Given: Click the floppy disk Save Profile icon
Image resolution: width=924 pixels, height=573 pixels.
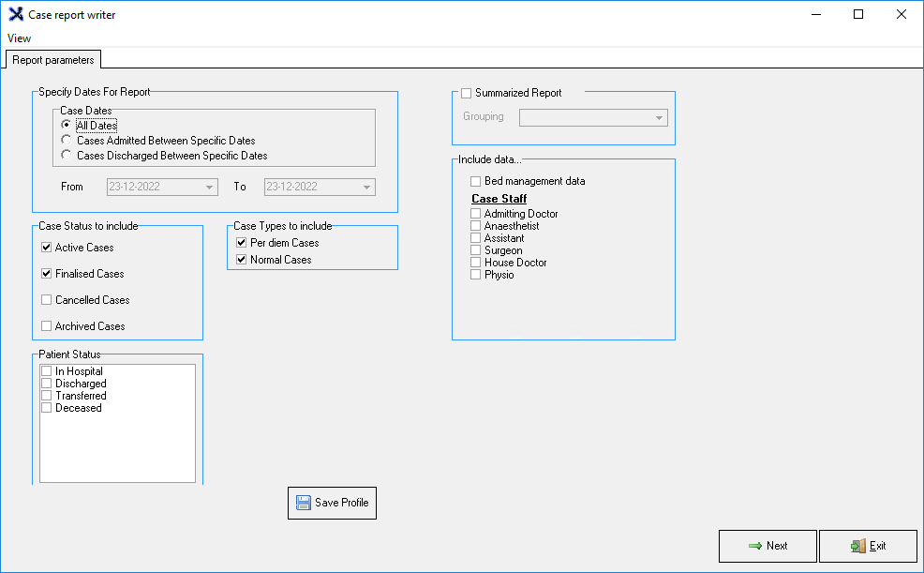Looking at the screenshot, I should point(303,503).
